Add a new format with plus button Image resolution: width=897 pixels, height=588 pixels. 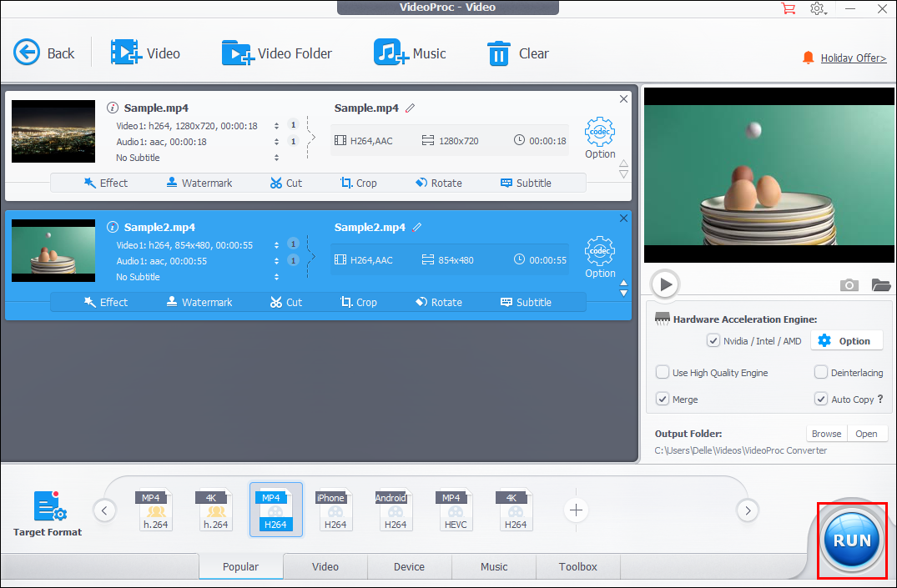(576, 510)
